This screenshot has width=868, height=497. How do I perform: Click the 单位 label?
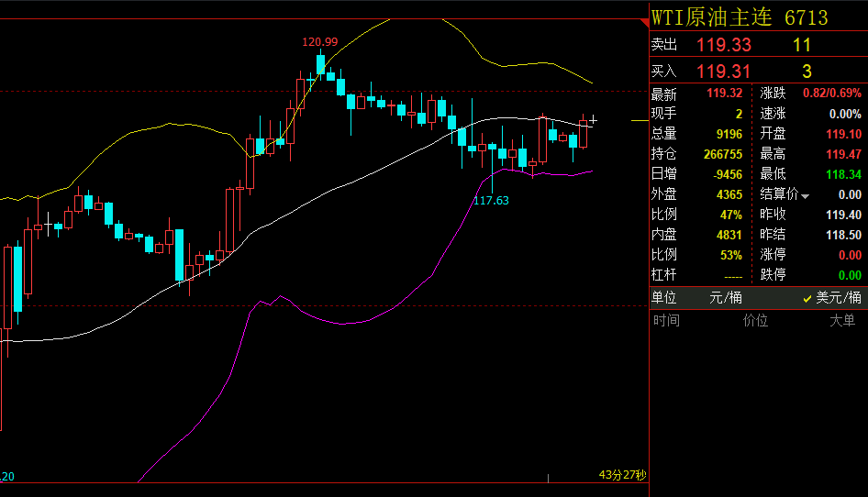point(663,298)
